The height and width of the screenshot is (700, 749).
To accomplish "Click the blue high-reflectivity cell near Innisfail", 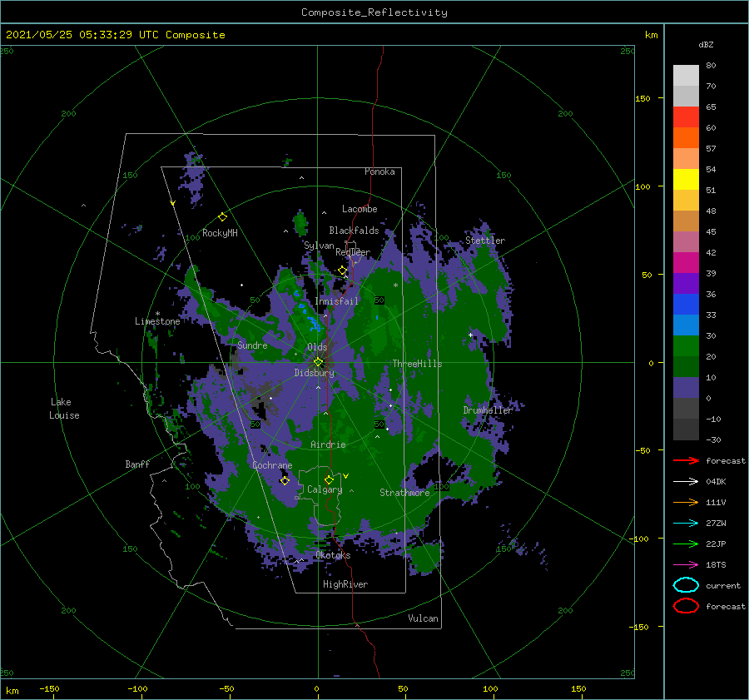I will (315, 324).
